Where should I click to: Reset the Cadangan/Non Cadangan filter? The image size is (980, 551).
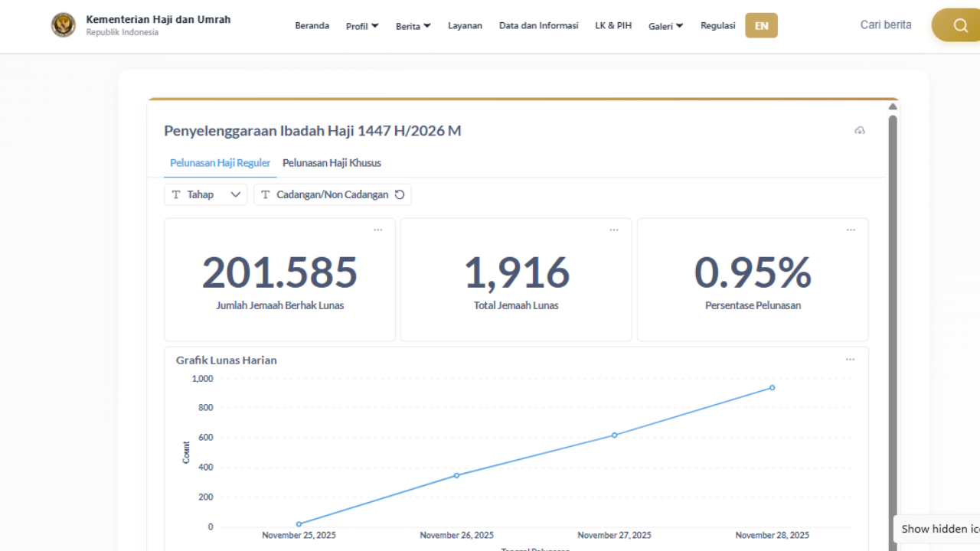(x=400, y=194)
